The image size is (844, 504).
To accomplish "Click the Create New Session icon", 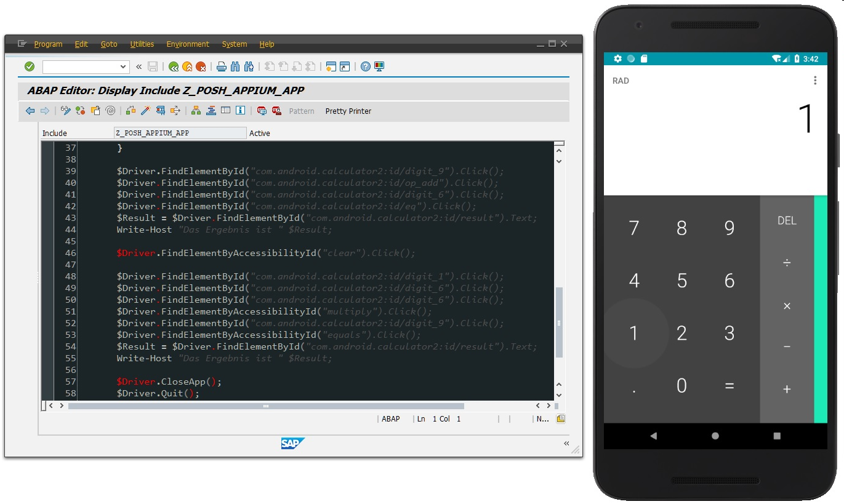I will (331, 66).
